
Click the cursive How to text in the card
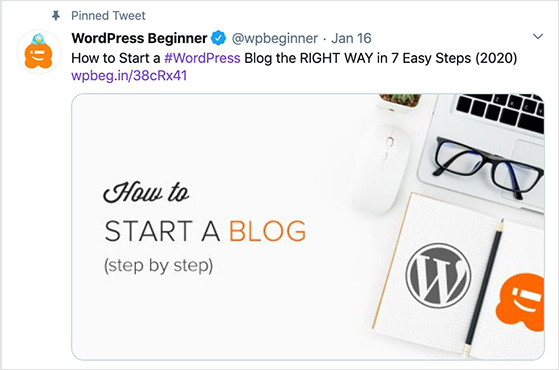pyautogui.click(x=146, y=192)
